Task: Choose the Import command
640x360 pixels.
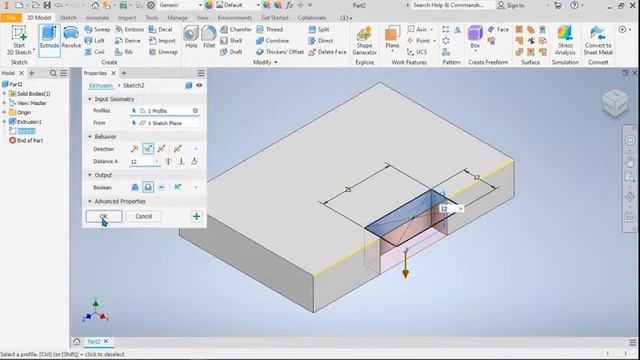Action: point(162,40)
